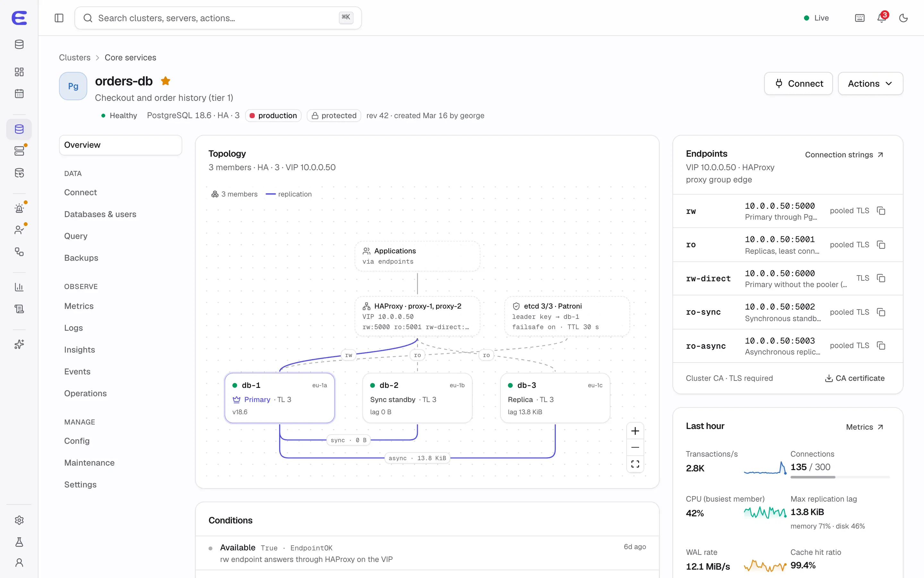
Task: Click the Transactions/s sparkline chart
Action: [x=765, y=468]
